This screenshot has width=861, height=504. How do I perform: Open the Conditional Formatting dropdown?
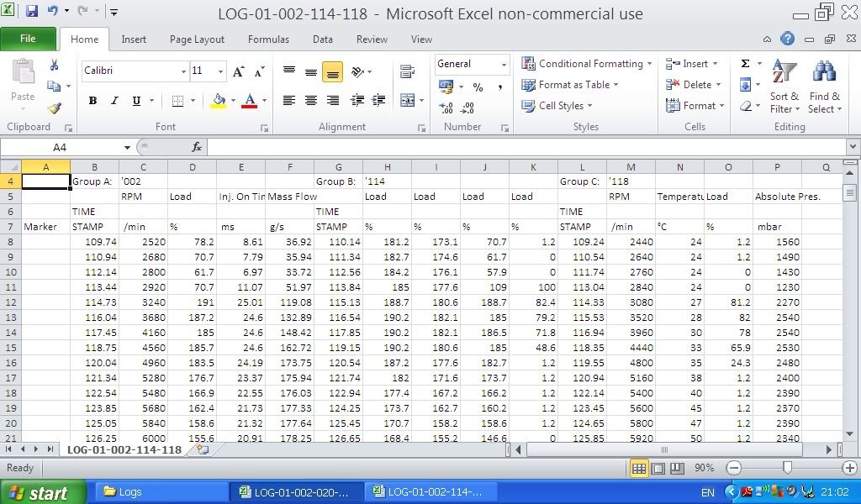coord(587,64)
